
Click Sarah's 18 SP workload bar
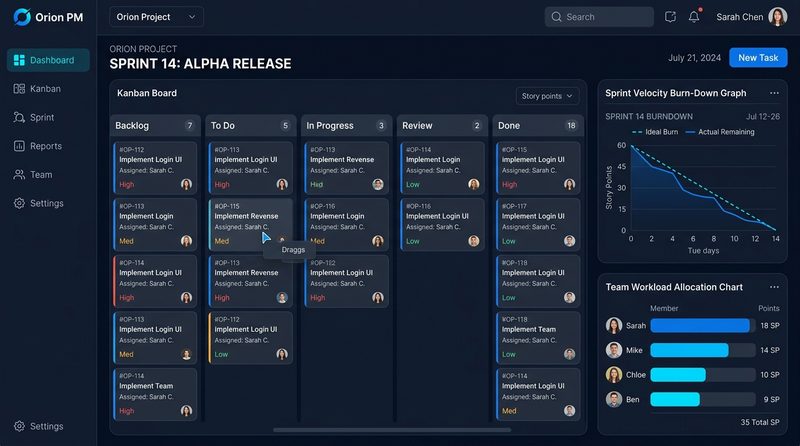(x=700, y=326)
